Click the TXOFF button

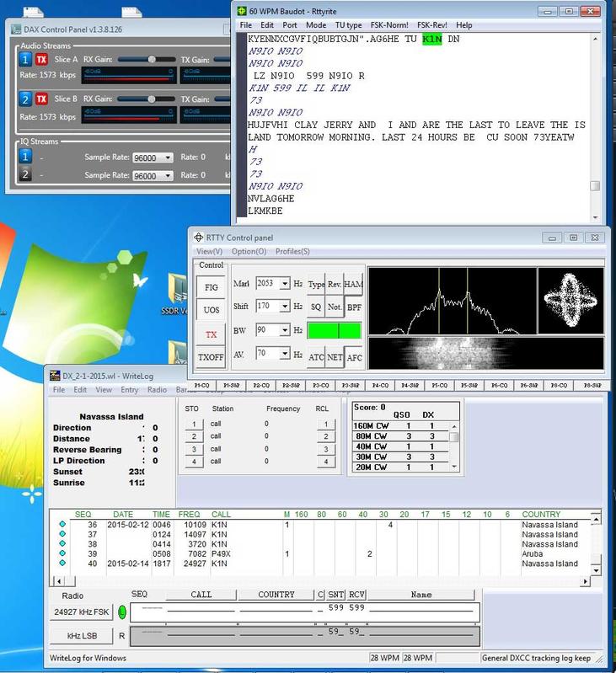211,357
